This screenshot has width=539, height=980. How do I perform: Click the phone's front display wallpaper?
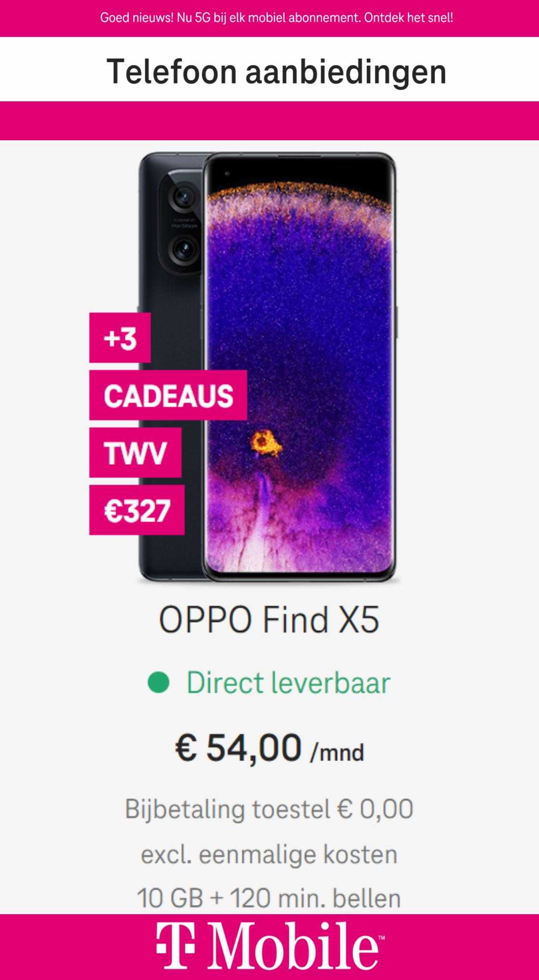pos(300,367)
